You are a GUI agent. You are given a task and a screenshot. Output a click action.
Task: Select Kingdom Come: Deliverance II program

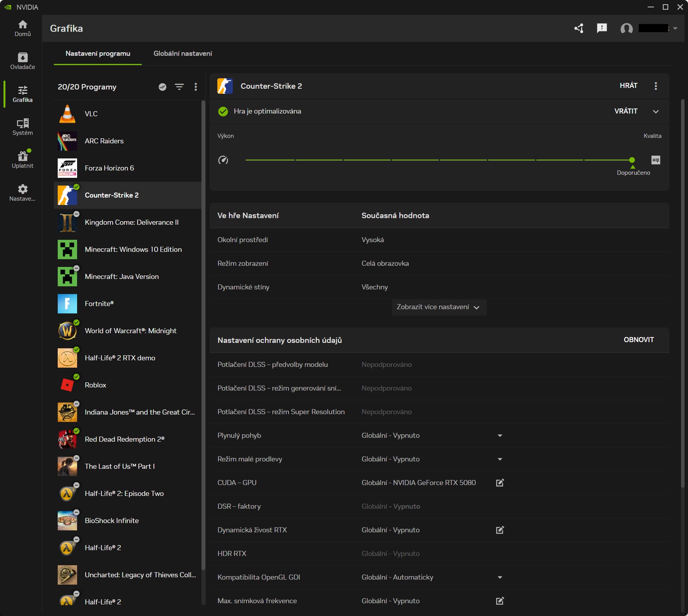coord(127,222)
